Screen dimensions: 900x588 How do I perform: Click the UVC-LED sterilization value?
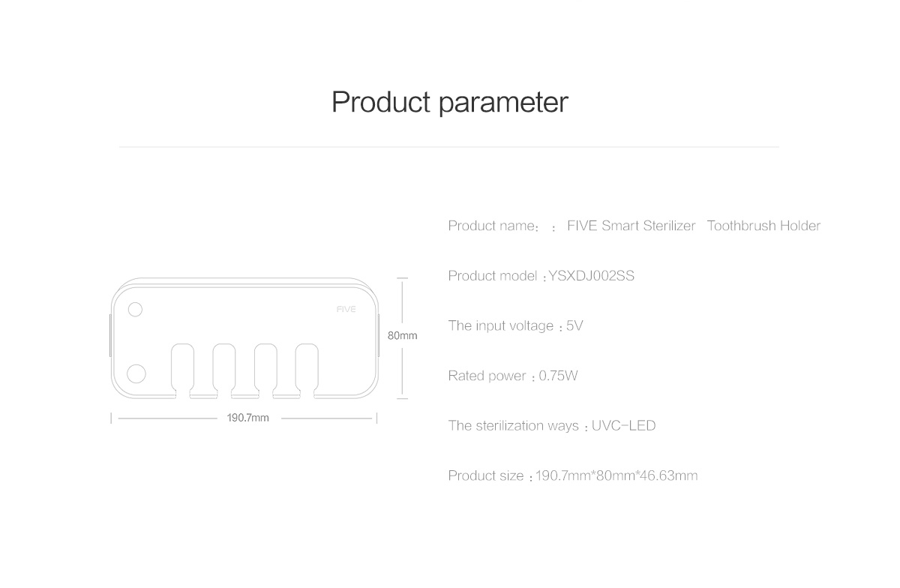(x=623, y=426)
